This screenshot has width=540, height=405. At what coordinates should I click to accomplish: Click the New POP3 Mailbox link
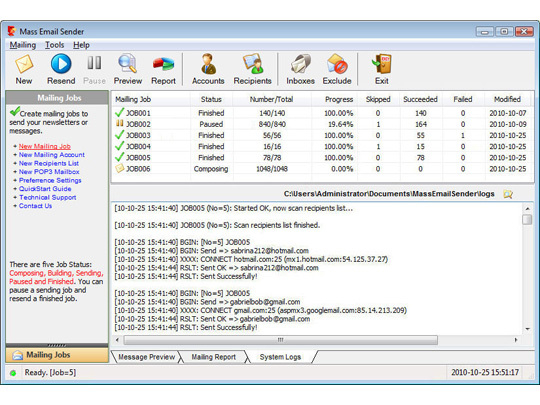pyautogui.click(x=49, y=172)
